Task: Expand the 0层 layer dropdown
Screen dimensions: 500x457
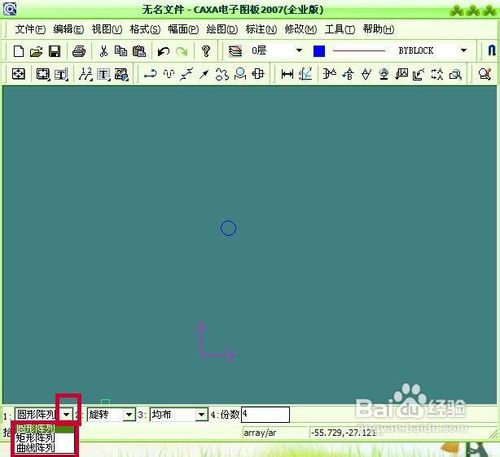Action: 299,51
